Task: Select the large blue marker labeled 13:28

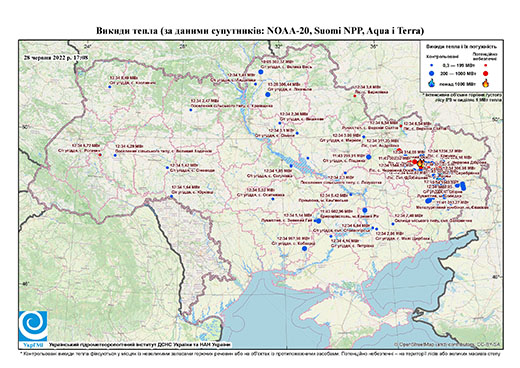Action: (x=268, y=95)
